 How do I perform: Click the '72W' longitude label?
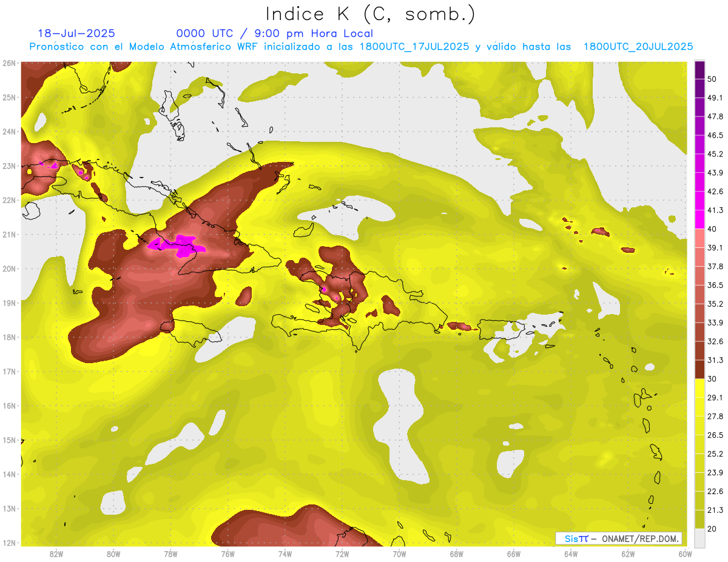pos(342,554)
